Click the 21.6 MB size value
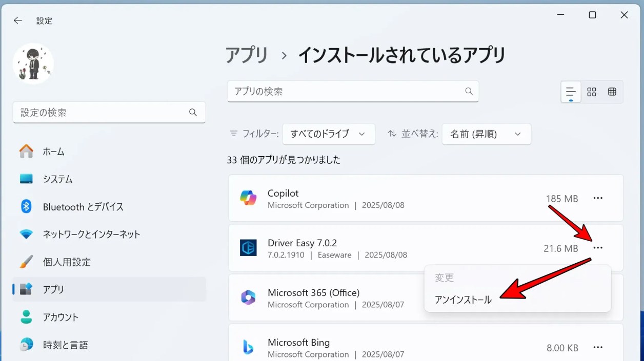Image resolution: width=644 pixels, height=361 pixels. pyautogui.click(x=561, y=248)
